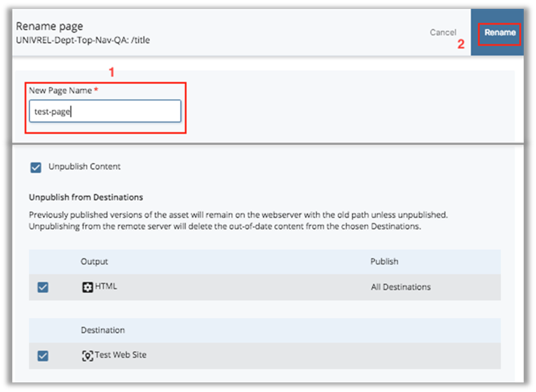
Task: Select the Destination column header
Action: coord(102,330)
